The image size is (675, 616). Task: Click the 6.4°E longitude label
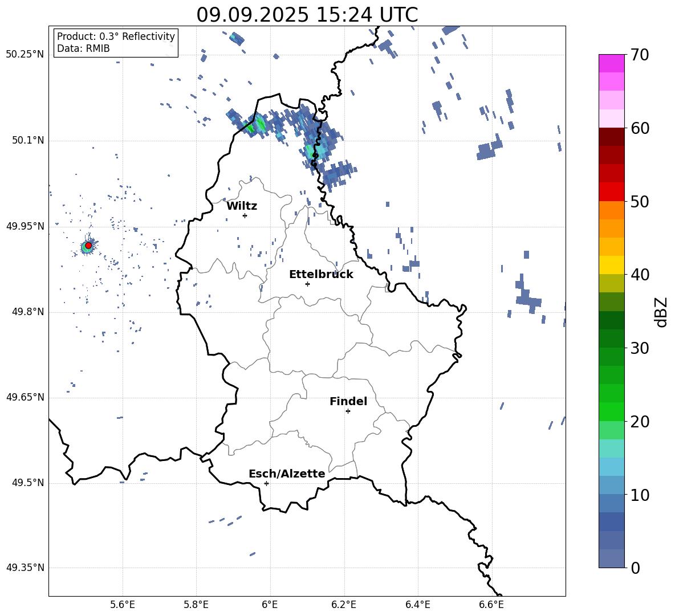(x=417, y=605)
